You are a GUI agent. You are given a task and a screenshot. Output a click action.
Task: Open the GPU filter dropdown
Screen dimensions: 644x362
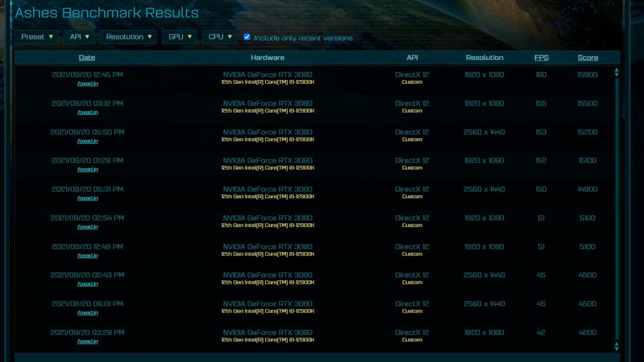click(179, 37)
